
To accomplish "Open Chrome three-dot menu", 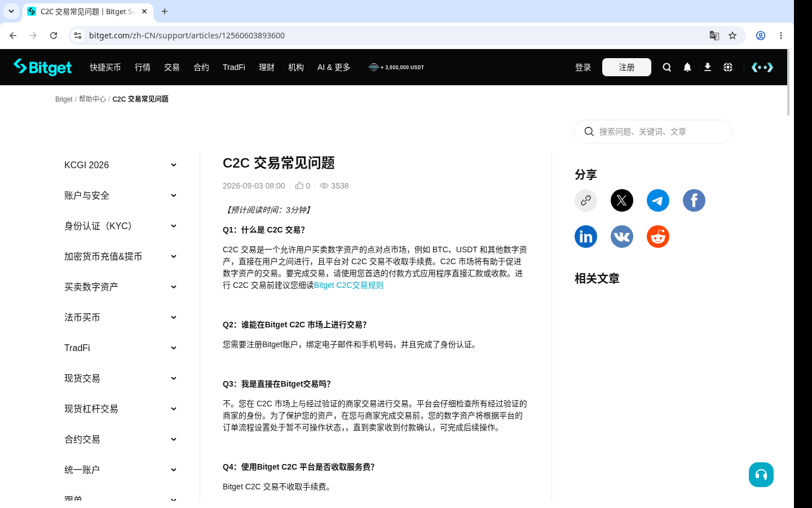I will [x=781, y=36].
